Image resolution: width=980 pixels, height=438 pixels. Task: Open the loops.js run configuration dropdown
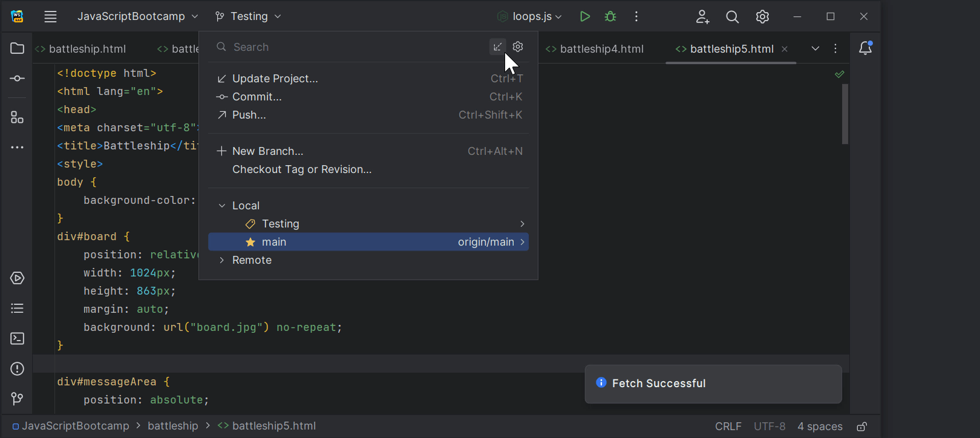[x=530, y=16]
